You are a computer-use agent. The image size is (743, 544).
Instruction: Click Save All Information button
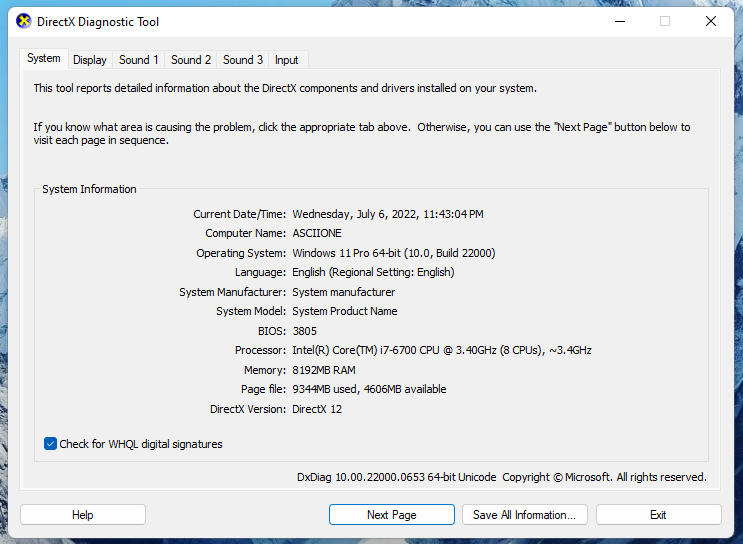pyautogui.click(x=524, y=515)
